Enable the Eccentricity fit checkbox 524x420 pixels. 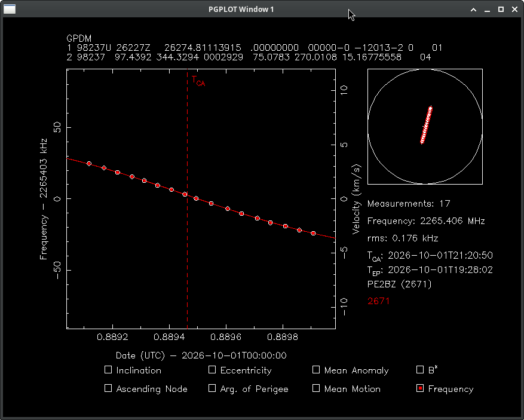[212, 370]
